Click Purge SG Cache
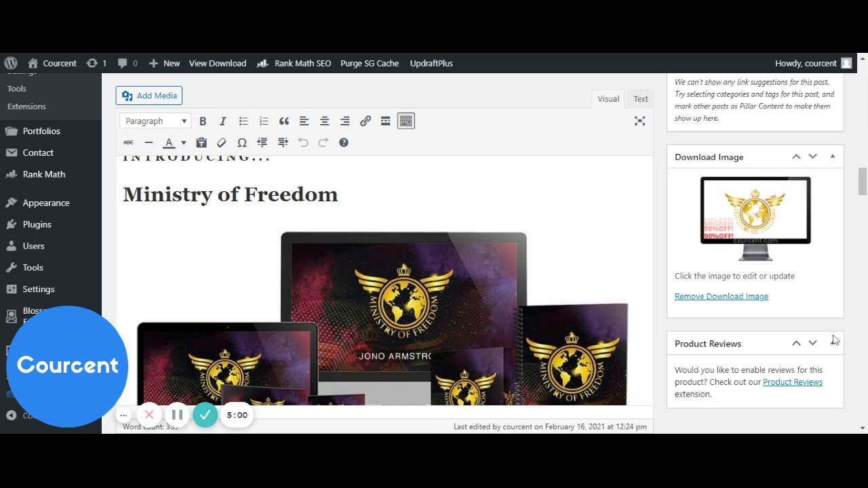 [x=370, y=63]
